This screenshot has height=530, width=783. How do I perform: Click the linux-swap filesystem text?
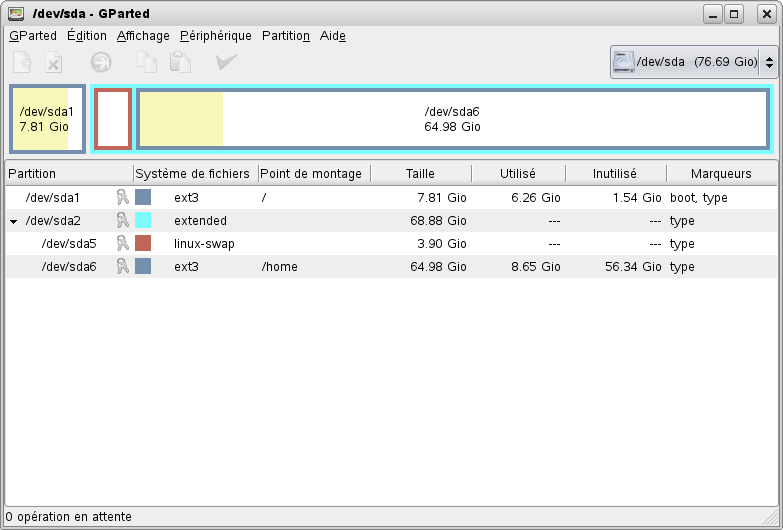(204, 244)
